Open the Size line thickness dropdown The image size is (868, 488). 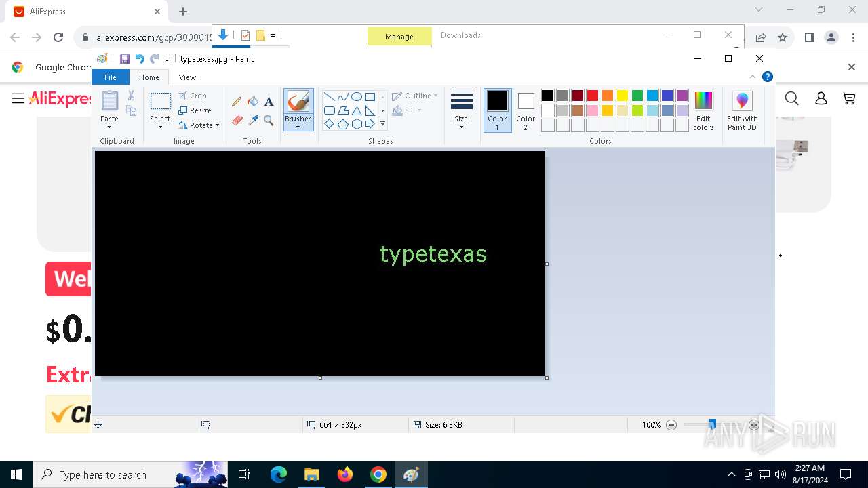point(461,110)
